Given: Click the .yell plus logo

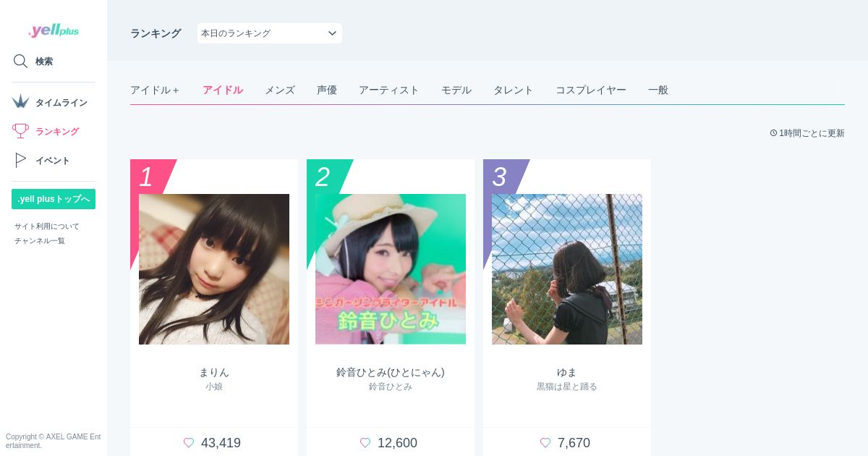Looking at the screenshot, I should tap(54, 30).
